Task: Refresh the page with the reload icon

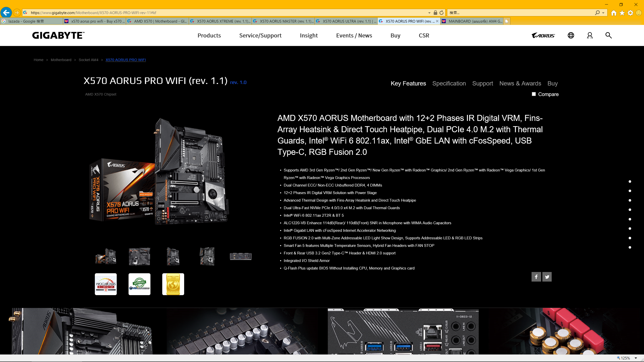Action: (x=441, y=13)
